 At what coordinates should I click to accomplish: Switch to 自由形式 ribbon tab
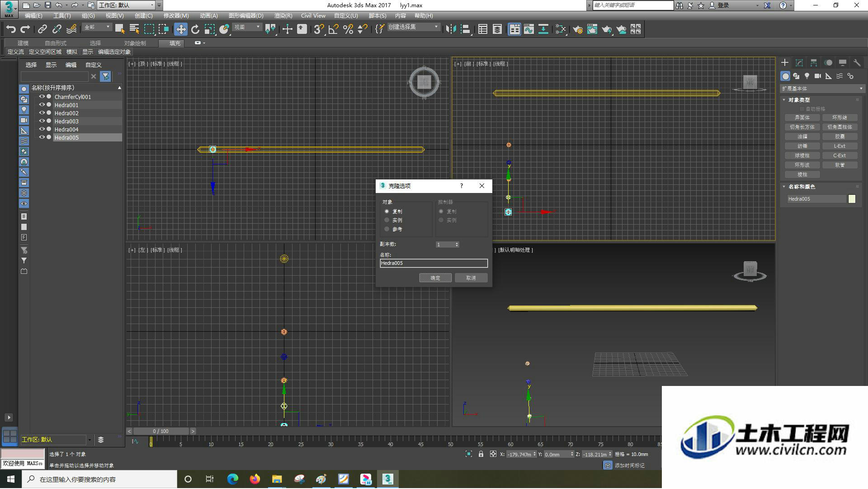point(56,43)
